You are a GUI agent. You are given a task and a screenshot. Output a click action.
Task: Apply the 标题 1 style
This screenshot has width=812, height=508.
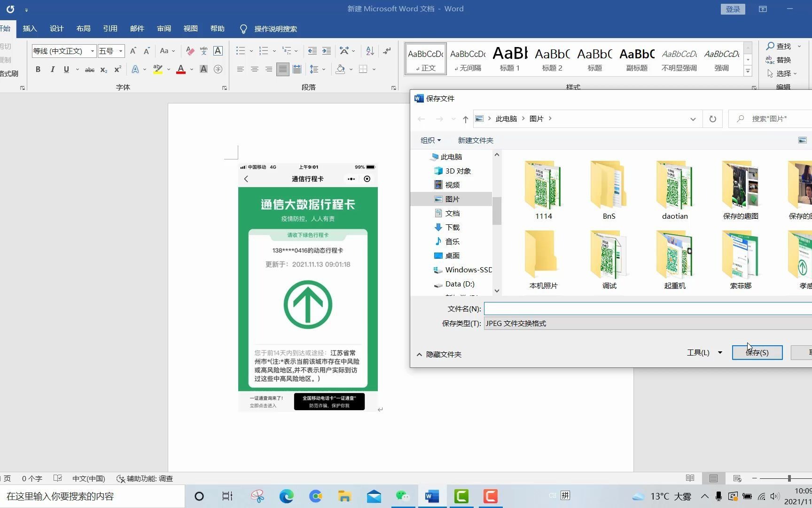(x=510, y=59)
